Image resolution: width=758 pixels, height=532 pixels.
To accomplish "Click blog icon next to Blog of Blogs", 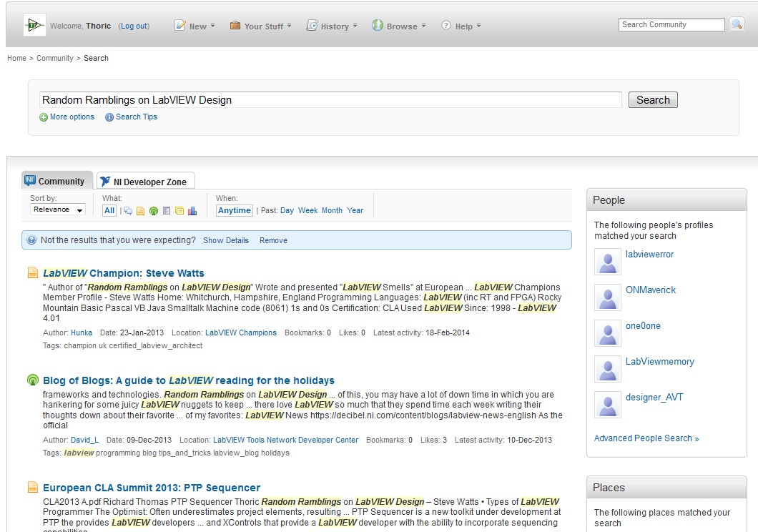I will click(32, 380).
